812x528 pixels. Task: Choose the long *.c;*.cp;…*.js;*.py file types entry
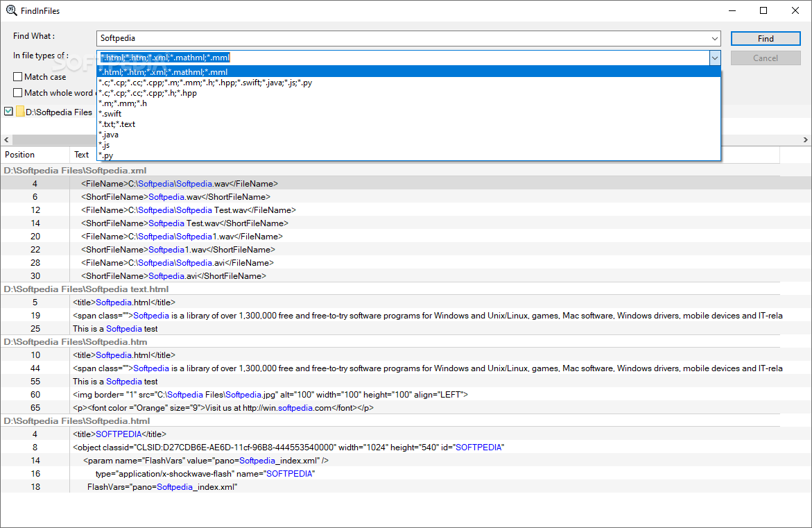(408, 83)
